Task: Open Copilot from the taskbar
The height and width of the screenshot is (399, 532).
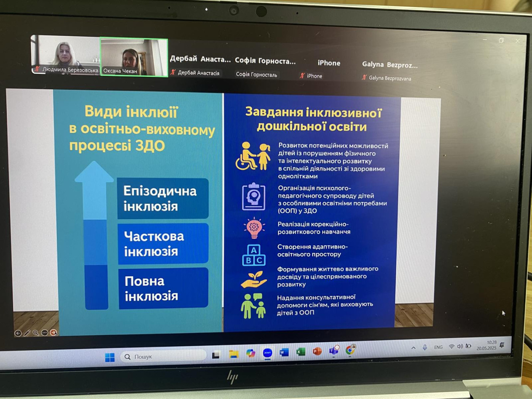Action: pyautogui.click(x=251, y=353)
